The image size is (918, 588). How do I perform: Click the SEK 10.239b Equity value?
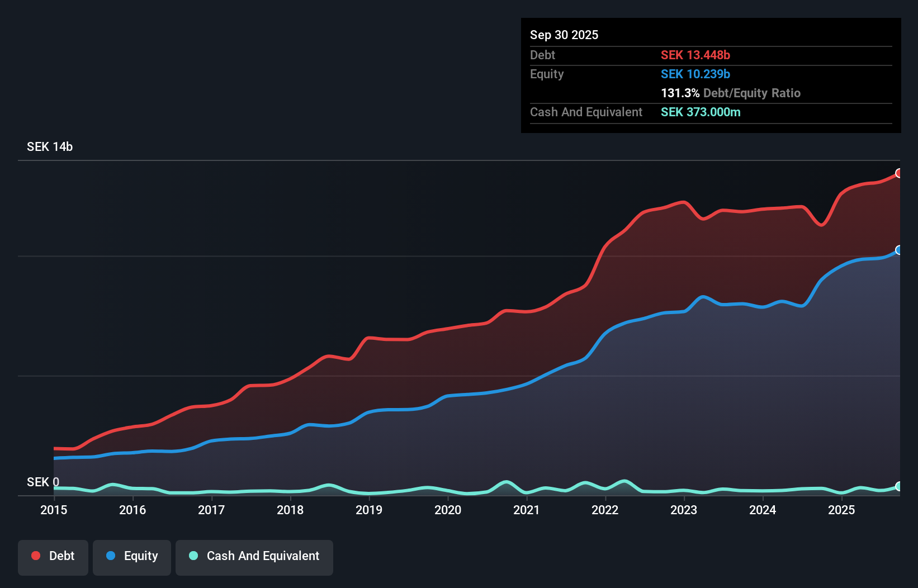tap(695, 74)
